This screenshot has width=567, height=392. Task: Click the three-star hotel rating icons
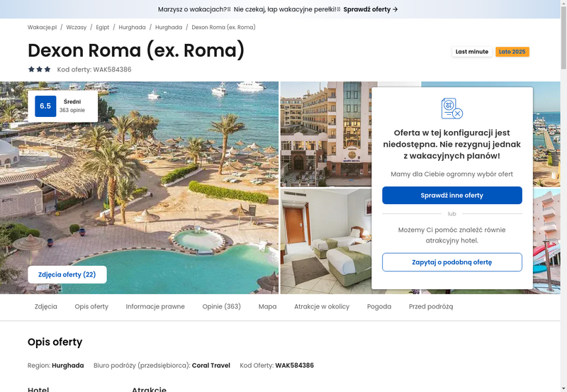(40, 69)
